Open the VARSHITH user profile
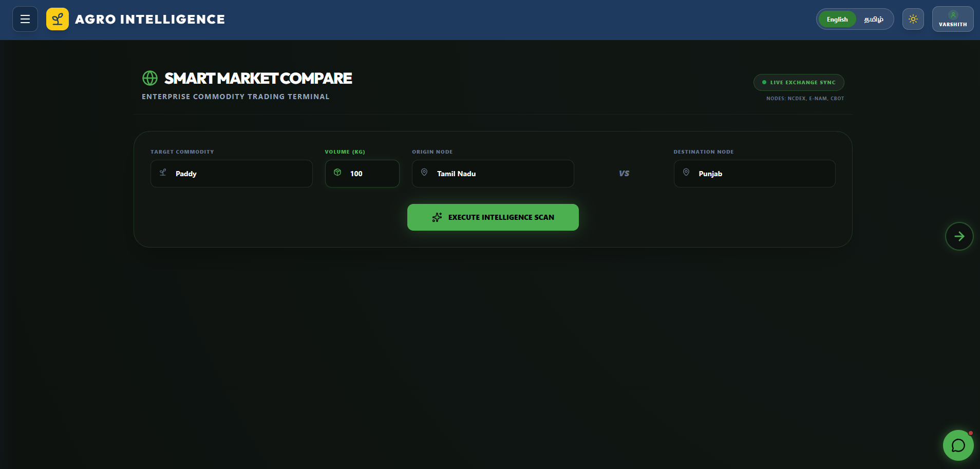This screenshot has width=980, height=469. [x=953, y=19]
